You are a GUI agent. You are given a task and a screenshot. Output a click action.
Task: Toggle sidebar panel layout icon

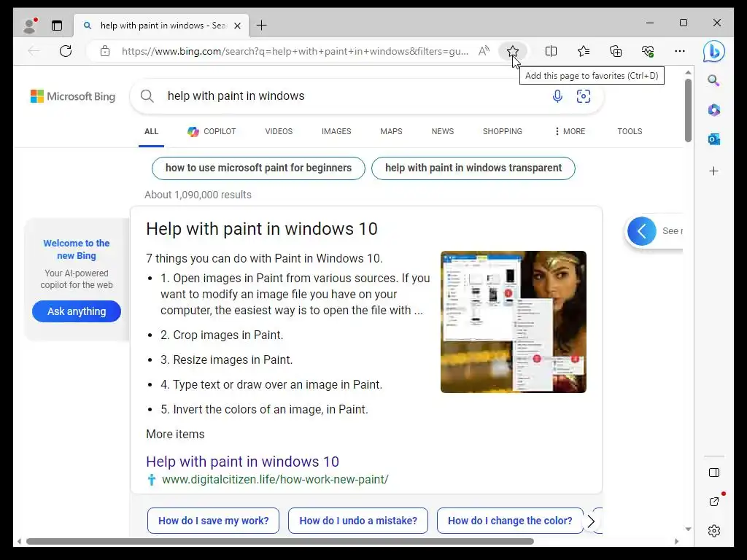[x=713, y=472]
